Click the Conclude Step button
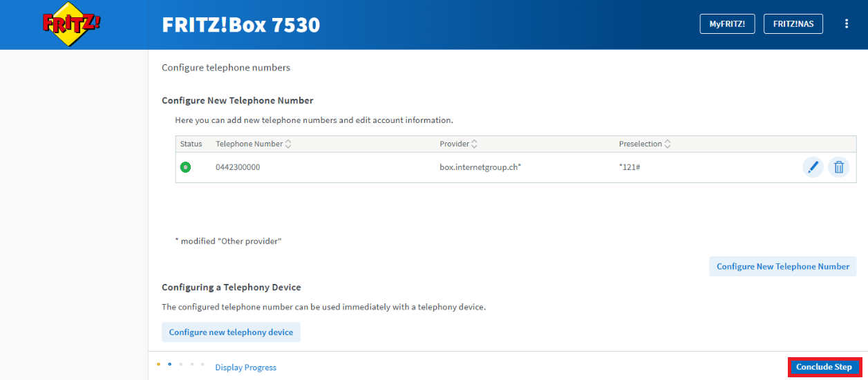This screenshot has height=380, width=868. pyautogui.click(x=824, y=367)
